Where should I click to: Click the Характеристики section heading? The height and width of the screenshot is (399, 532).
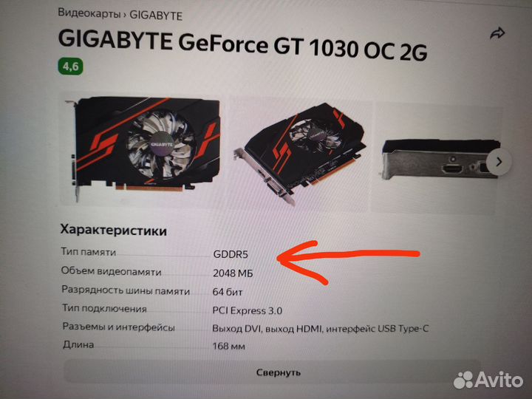113,231
